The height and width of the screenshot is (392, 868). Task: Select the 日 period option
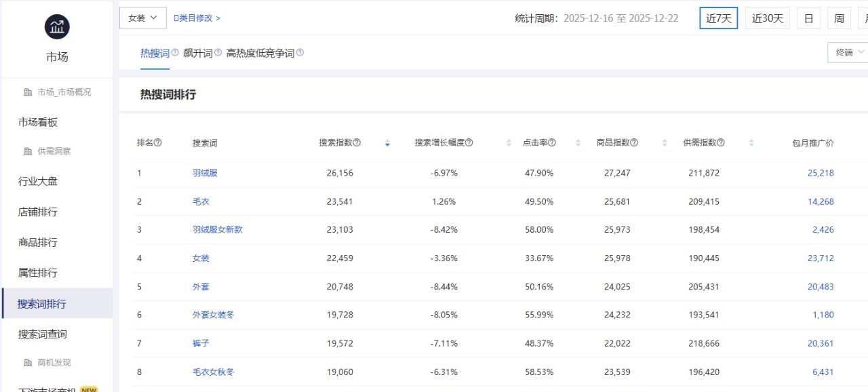click(x=808, y=18)
